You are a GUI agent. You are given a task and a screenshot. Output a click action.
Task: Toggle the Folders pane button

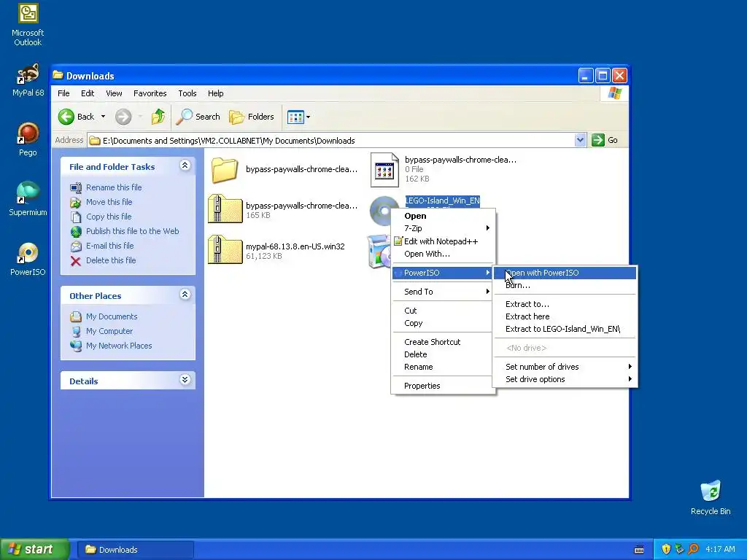[x=251, y=117]
